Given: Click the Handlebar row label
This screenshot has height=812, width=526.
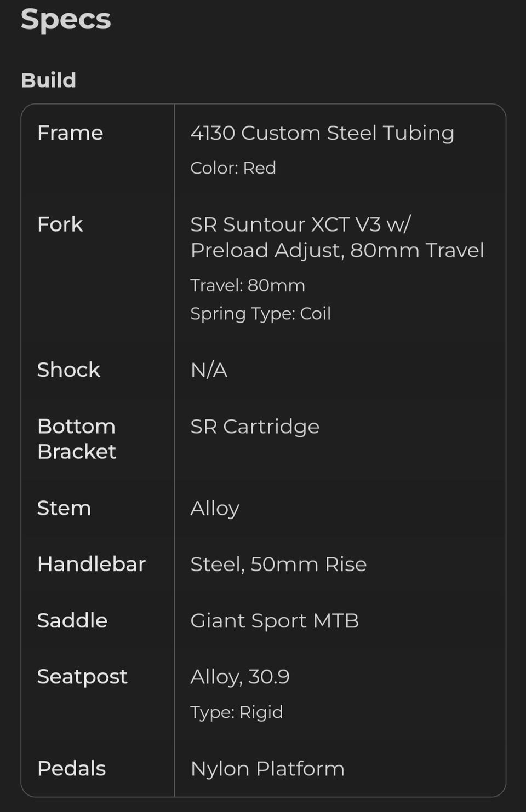Looking at the screenshot, I should pyautogui.click(x=92, y=565).
